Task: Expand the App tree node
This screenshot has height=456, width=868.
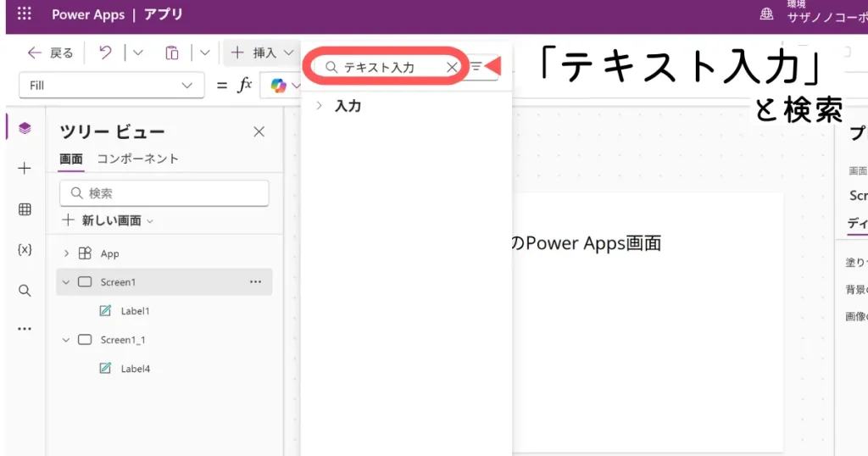Action: [66, 253]
